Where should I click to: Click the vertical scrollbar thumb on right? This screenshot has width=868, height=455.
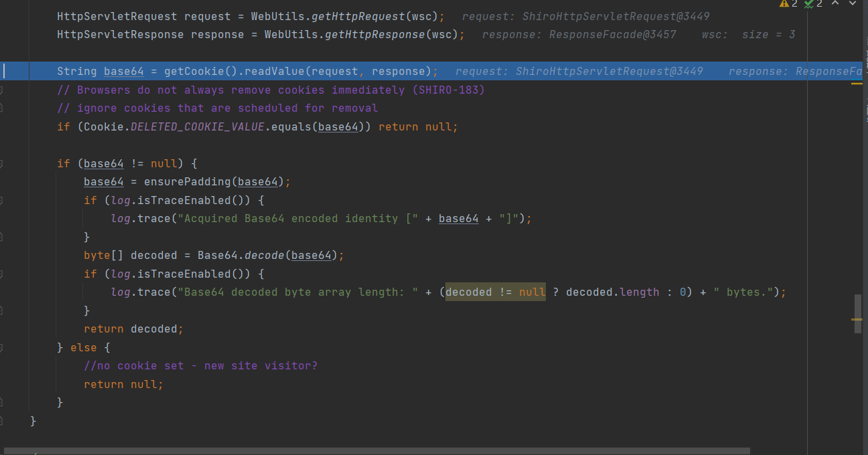[857, 309]
